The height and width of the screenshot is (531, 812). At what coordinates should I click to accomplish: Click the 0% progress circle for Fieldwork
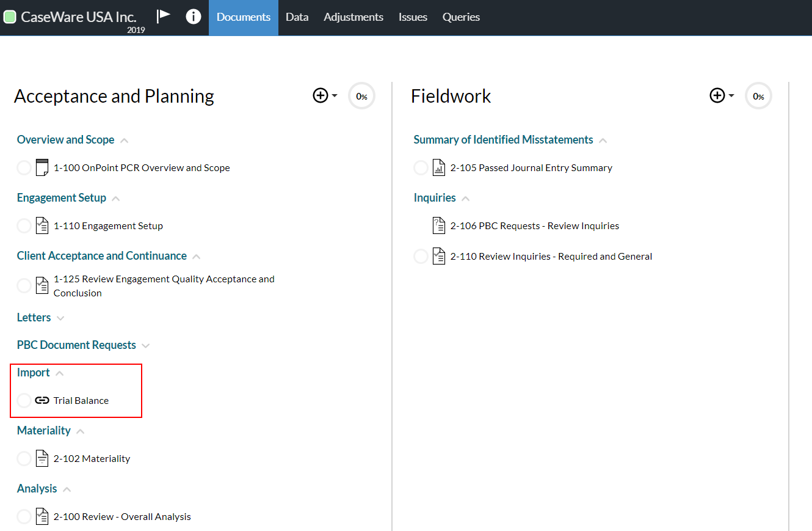pyautogui.click(x=758, y=95)
